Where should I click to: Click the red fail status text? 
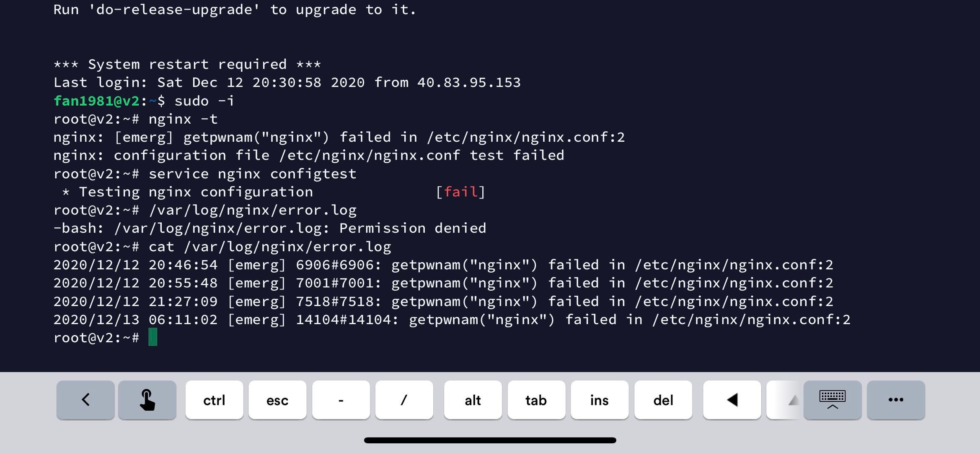[460, 192]
